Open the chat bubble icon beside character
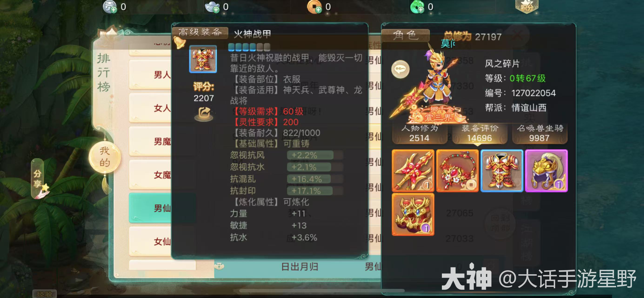The width and height of the screenshot is (644, 298). pyautogui.click(x=400, y=69)
